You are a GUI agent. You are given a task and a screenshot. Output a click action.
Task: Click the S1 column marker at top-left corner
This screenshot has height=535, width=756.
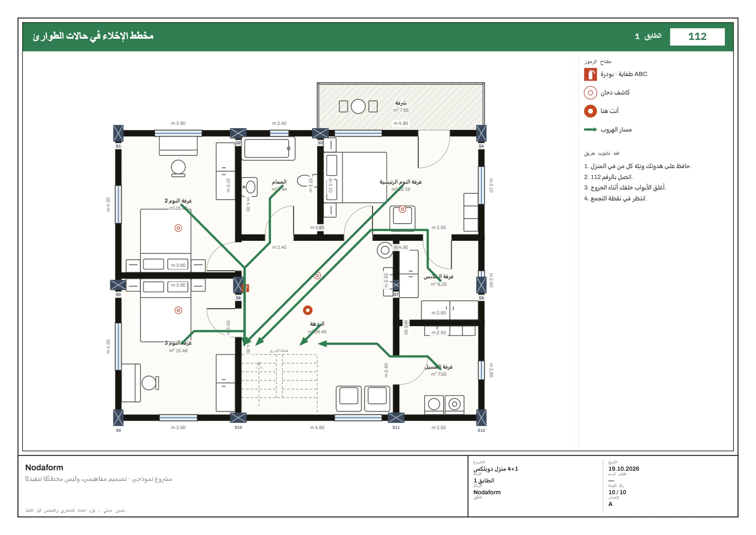[118, 134]
